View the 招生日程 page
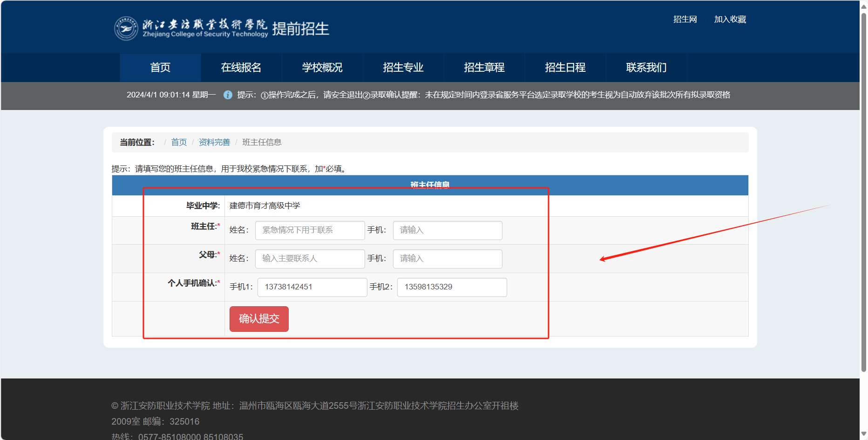The height and width of the screenshot is (440, 868). (565, 68)
